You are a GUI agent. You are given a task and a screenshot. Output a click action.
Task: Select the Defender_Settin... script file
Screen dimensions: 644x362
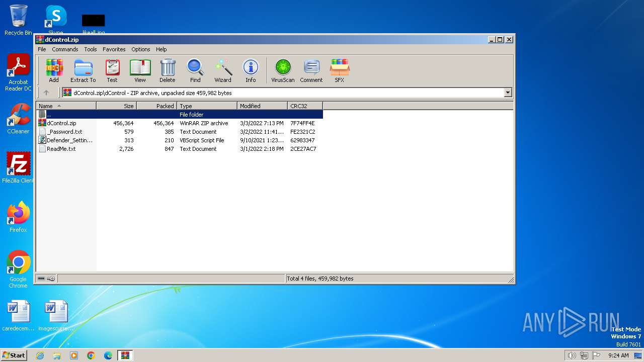[180, 140]
